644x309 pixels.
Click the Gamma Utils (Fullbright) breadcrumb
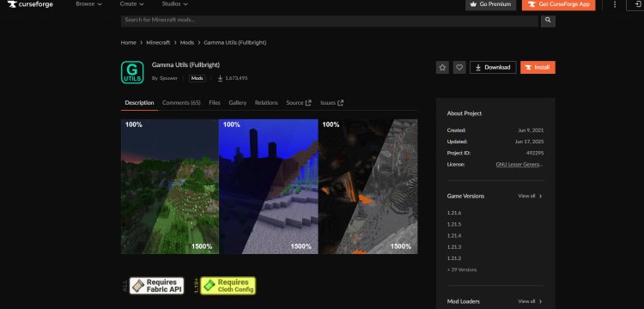pyautogui.click(x=235, y=43)
